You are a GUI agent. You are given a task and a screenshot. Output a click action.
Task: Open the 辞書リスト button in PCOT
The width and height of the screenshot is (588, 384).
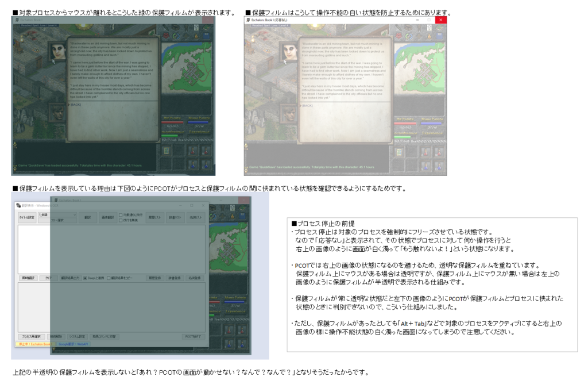pos(176,218)
